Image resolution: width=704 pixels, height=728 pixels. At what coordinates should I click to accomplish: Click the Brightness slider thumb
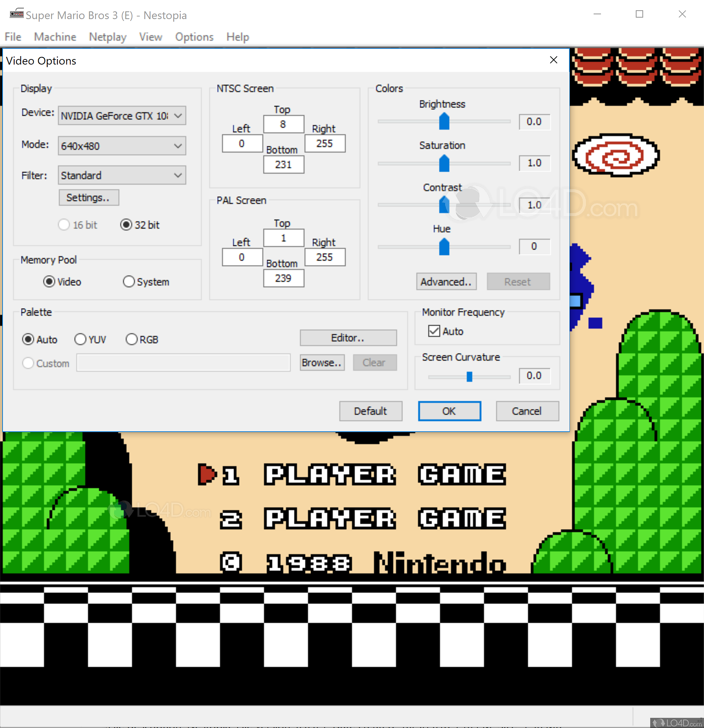pyautogui.click(x=444, y=121)
